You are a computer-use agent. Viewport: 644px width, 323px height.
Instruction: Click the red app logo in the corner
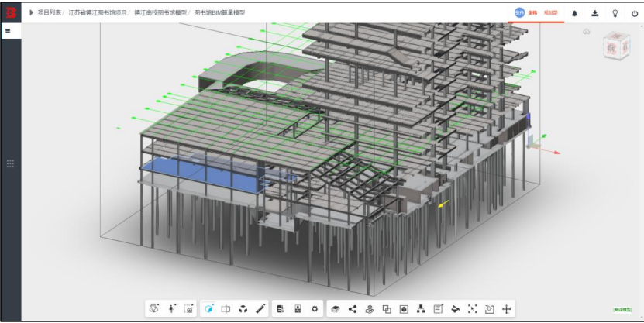tap(11, 12)
